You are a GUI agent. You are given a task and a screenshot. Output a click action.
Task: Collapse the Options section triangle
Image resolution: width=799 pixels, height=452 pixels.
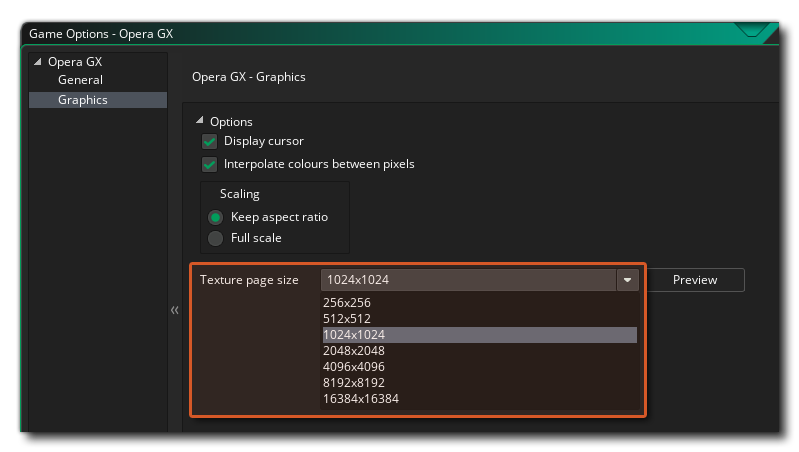tap(200, 121)
